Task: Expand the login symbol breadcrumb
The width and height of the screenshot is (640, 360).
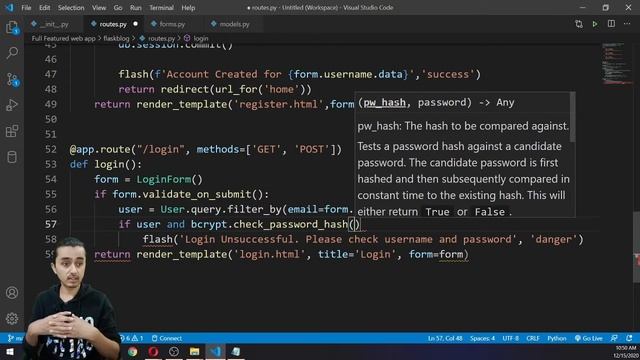Action: 200,38
